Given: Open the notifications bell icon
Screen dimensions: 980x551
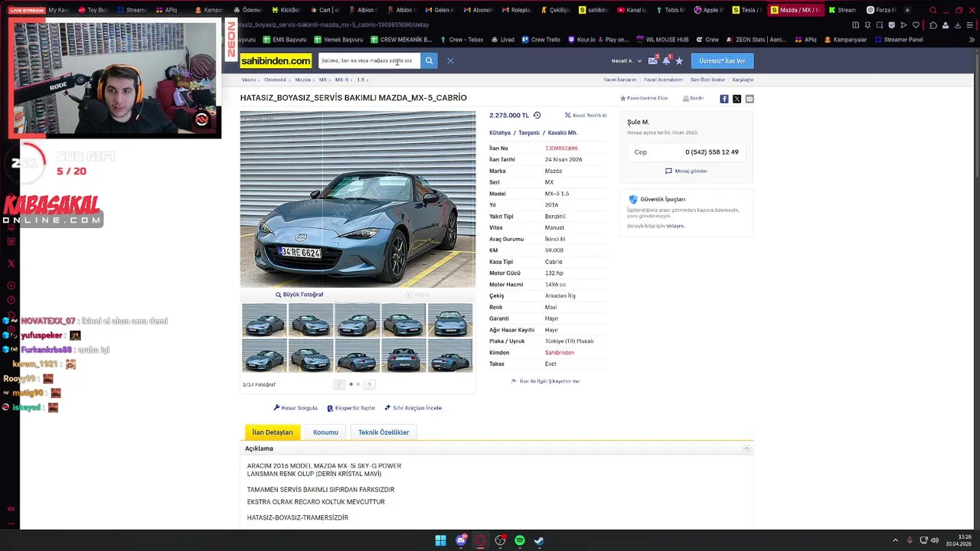Looking at the screenshot, I should pos(666,60).
